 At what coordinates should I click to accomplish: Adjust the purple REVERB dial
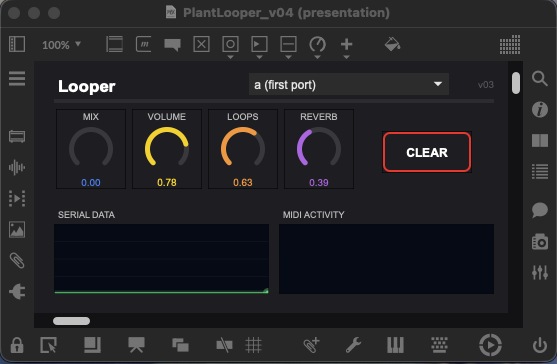click(319, 147)
